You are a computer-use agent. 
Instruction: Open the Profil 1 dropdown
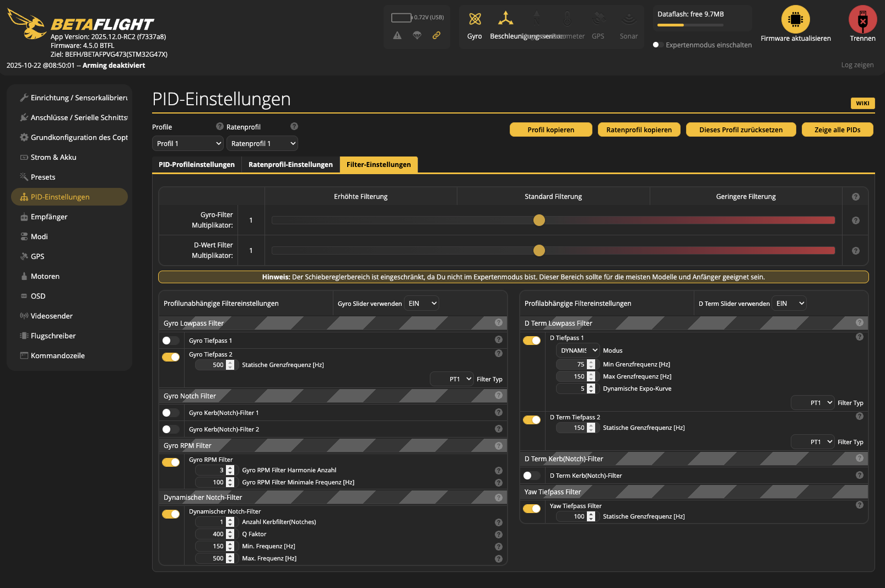187,143
